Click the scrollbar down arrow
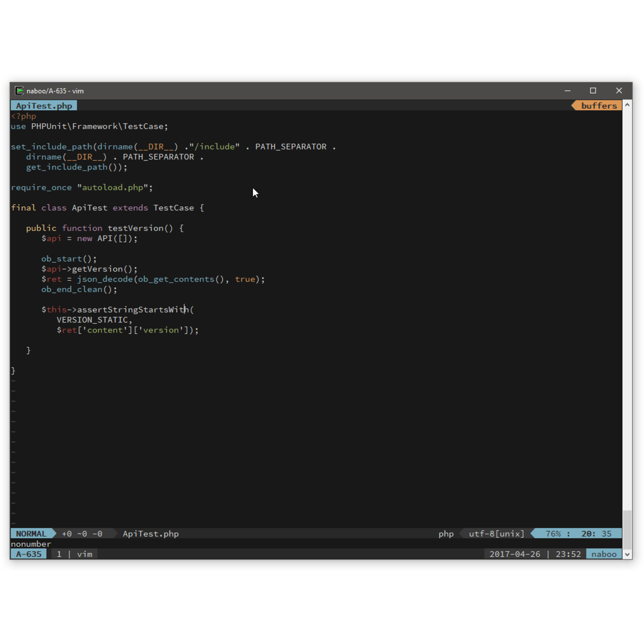644x644 pixels. coord(627,554)
